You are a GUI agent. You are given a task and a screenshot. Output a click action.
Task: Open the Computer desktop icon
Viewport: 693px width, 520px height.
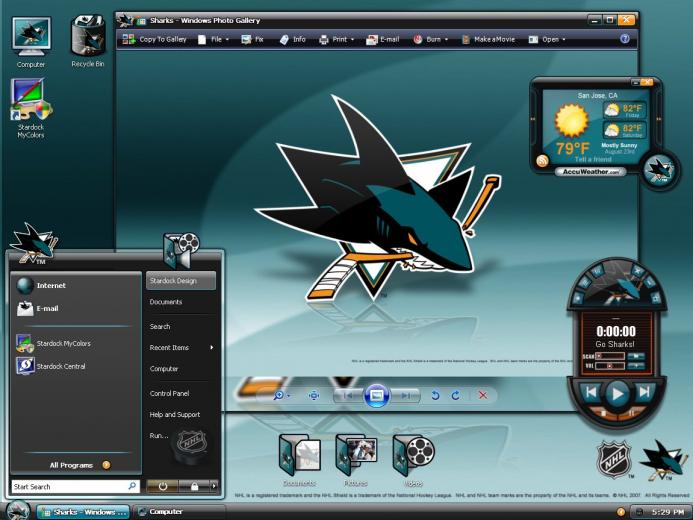click(x=30, y=43)
